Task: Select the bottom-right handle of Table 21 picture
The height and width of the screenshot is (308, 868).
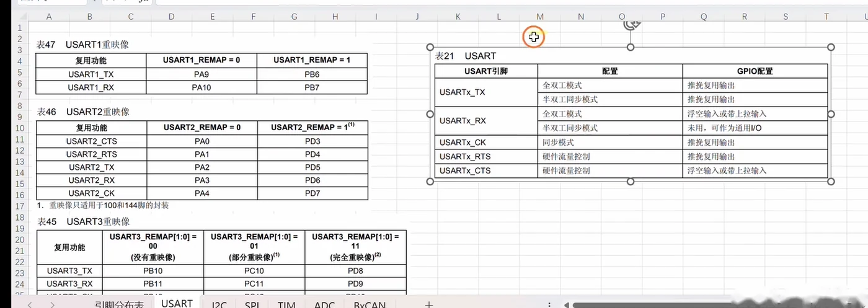Action: click(x=831, y=181)
